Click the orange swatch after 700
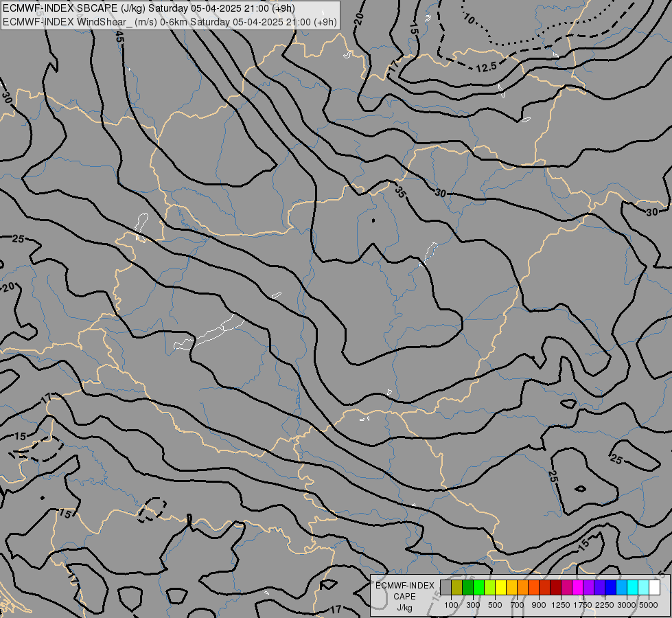This screenshot has height=618, width=672. (522, 587)
